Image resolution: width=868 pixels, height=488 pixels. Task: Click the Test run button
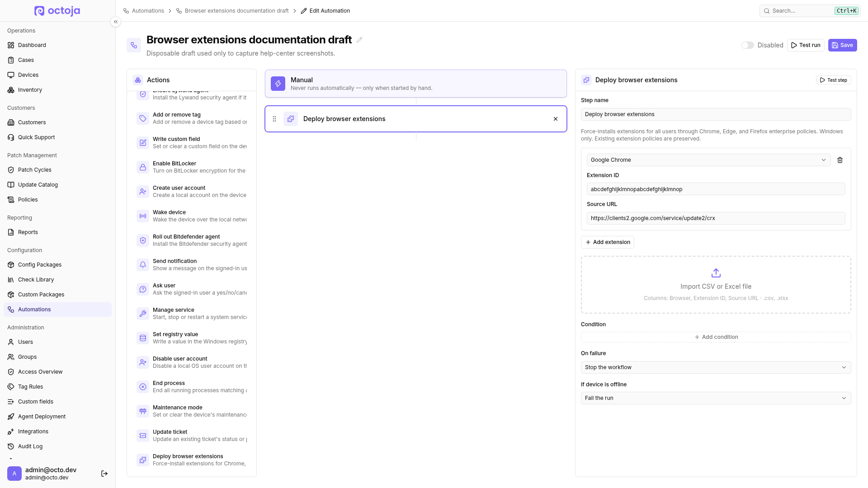click(x=806, y=45)
